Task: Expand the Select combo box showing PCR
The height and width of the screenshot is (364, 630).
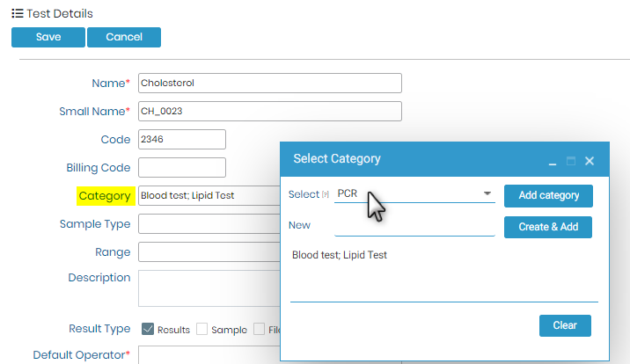Action: point(414,193)
